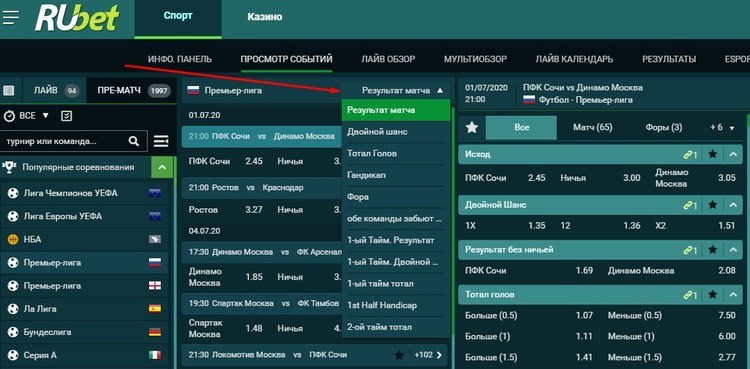The height and width of the screenshot is (369, 750).
Task: Collapse the Тотал голов section
Action: pos(733,294)
